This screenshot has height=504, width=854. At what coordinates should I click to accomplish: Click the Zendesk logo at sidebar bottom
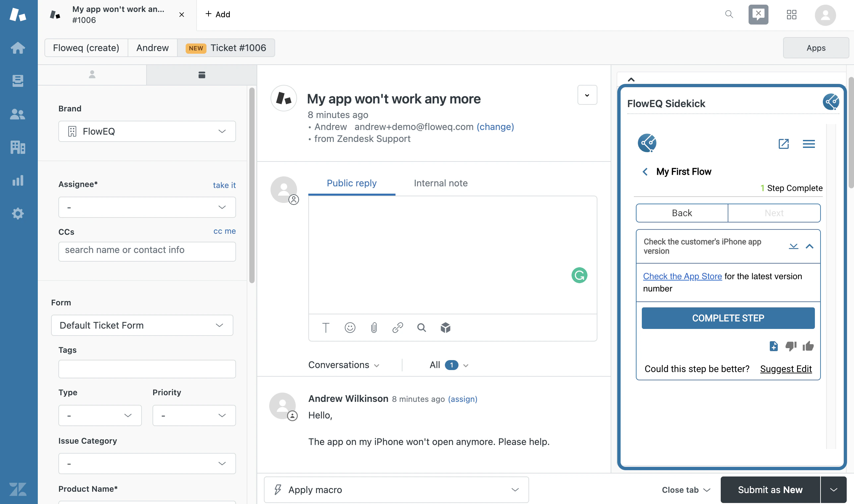click(18, 489)
